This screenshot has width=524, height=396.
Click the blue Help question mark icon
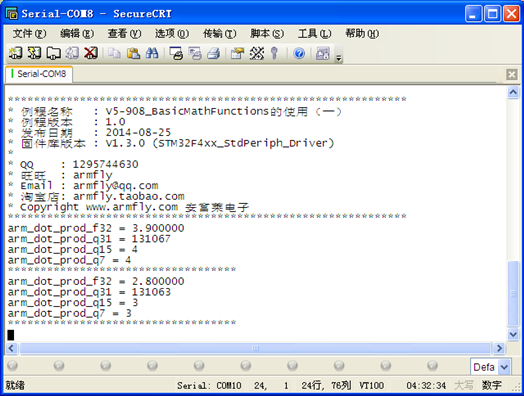(x=299, y=53)
